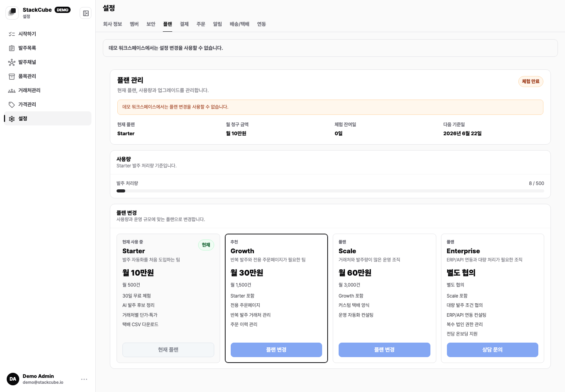Click demo@stackcube.io email text
Viewport: 565px width, 392px height.
tap(43, 383)
